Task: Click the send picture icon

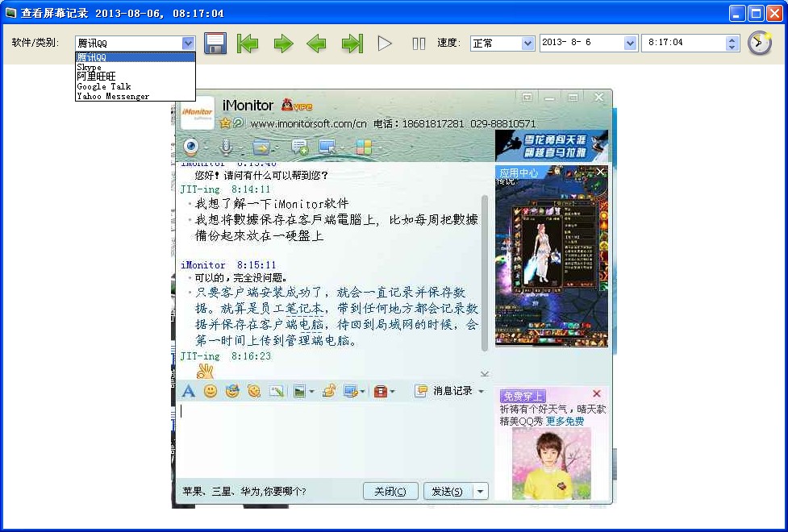Action: (299, 391)
